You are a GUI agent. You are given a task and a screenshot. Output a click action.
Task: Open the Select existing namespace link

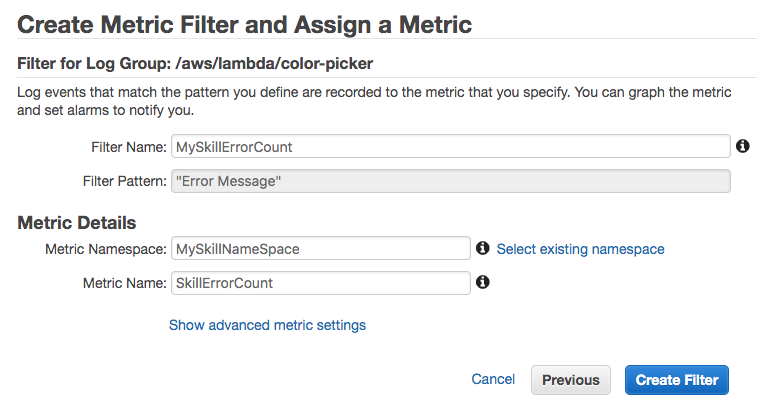[580, 248]
